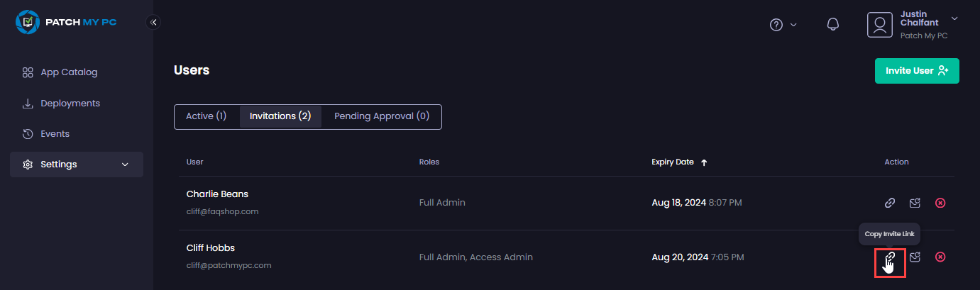The width and height of the screenshot is (980, 290).
Task: Revoke Cliff Hobbs' invitation
Action: 940,257
